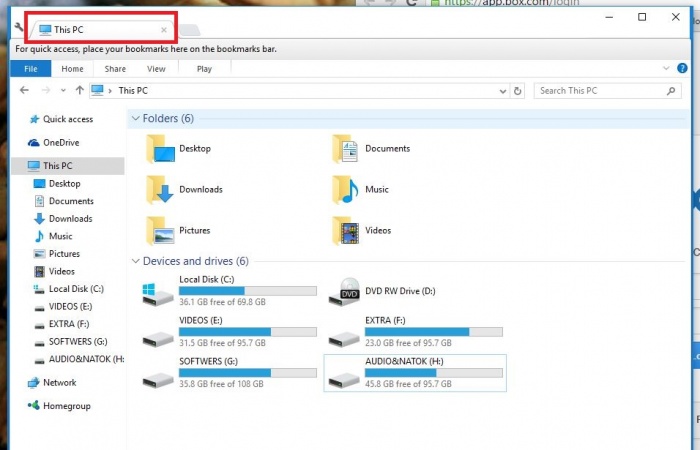Screen dimensions: 700x450
Task: Select Music in navigation pane
Action: point(53,236)
